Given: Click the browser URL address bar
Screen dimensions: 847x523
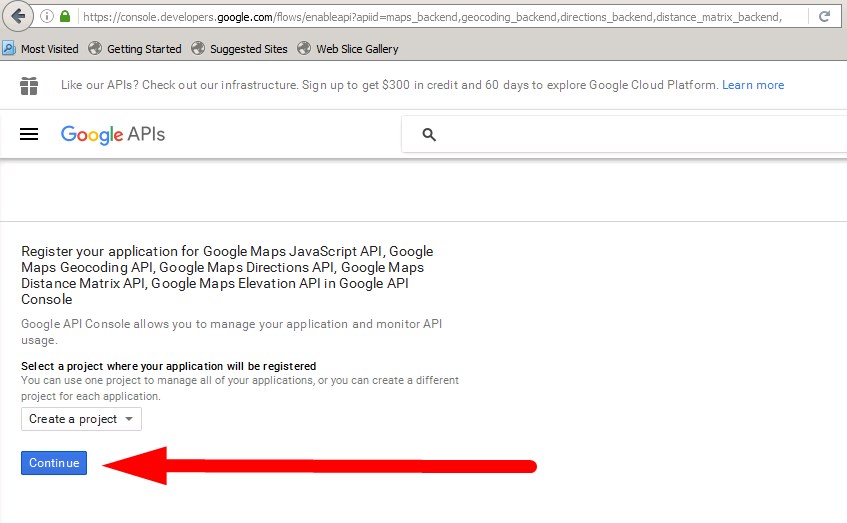Looking at the screenshot, I should tap(432, 17).
